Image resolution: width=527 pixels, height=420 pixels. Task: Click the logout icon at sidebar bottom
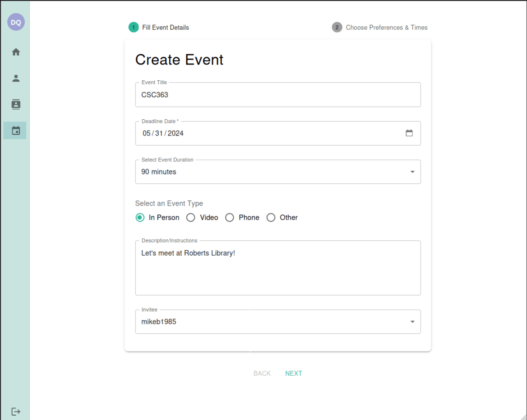point(16,412)
